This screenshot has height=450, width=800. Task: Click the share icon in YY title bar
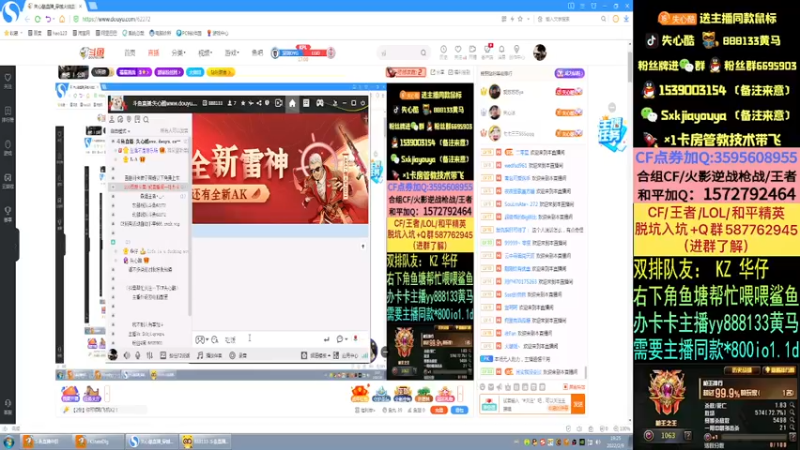pyautogui.click(x=259, y=103)
